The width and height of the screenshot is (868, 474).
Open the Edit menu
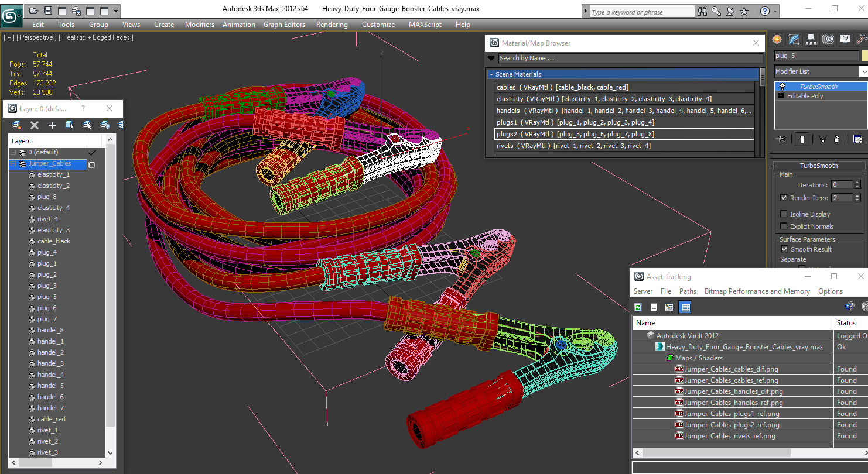38,25
